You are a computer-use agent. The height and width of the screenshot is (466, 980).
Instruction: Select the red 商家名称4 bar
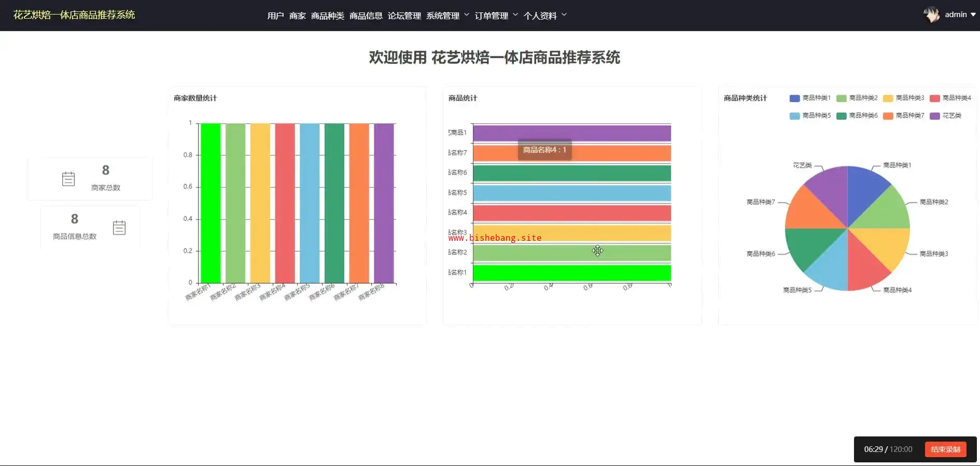pyautogui.click(x=285, y=203)
